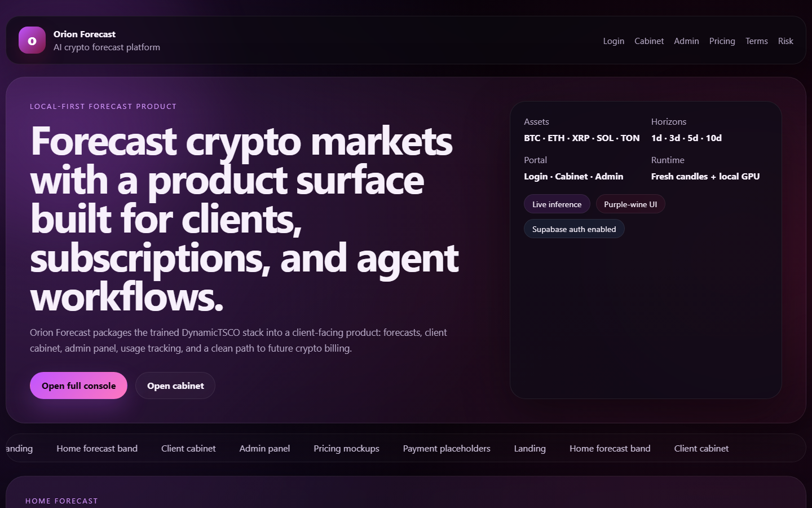Select the Purple-wine UI pill
Screen dimensions: 812x508
[x=630, y=204]
